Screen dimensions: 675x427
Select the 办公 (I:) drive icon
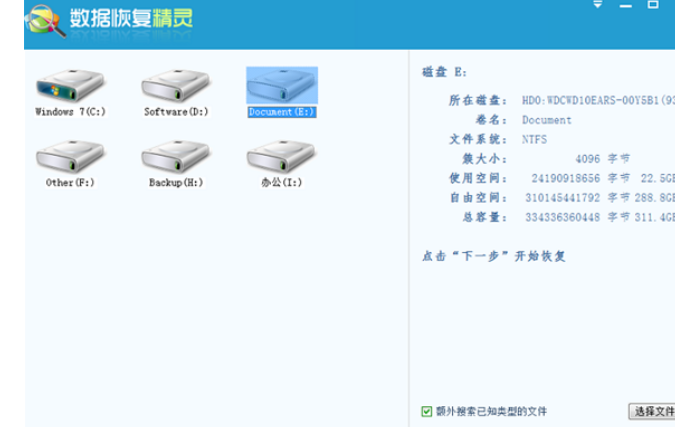click(x=281, y=158)
